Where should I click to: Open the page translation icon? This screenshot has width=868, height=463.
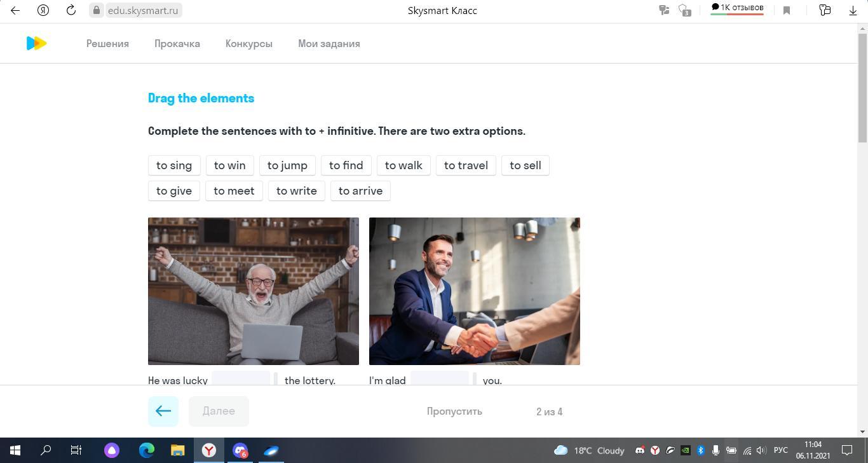(x=664, y=10)
